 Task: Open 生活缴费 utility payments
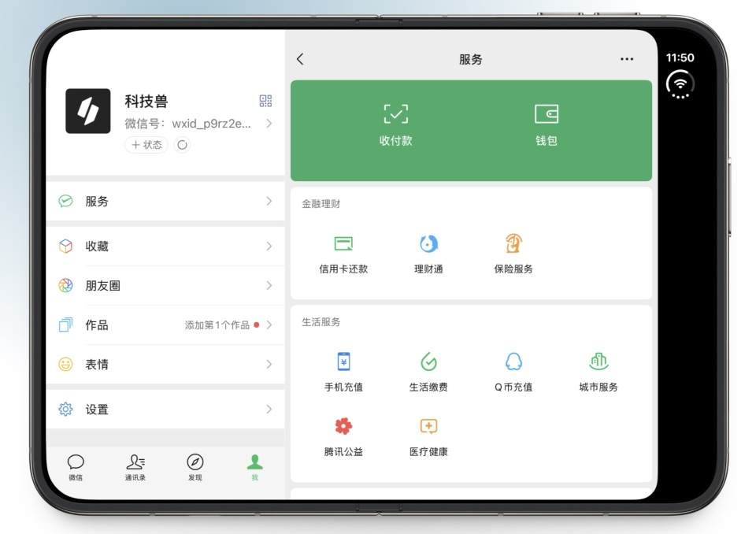[x=428, y=372]
